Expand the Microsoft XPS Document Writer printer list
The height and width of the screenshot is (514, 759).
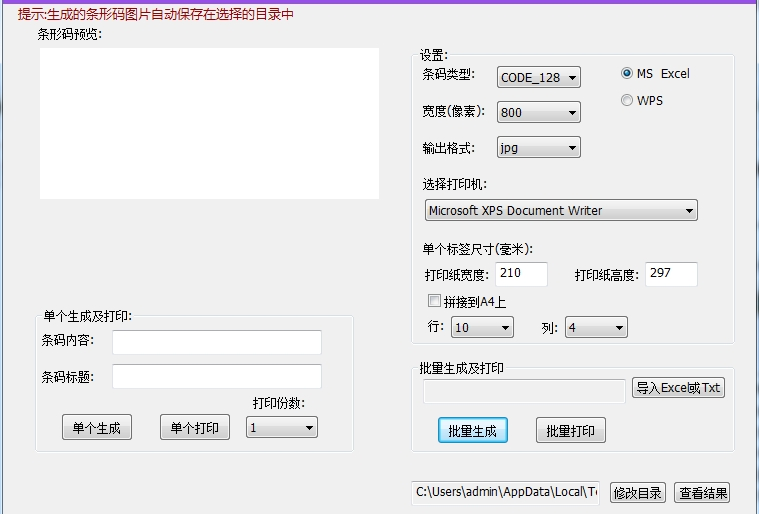click(x=560, y=211)
